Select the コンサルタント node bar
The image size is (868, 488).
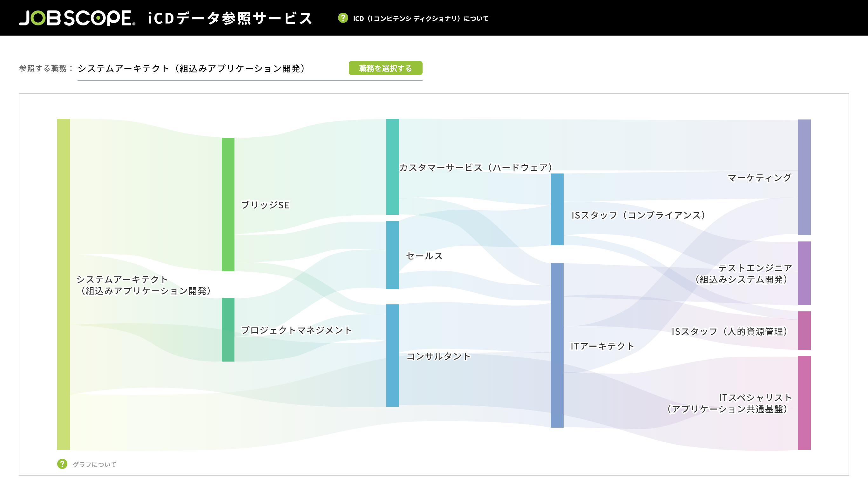coord(393,356)
